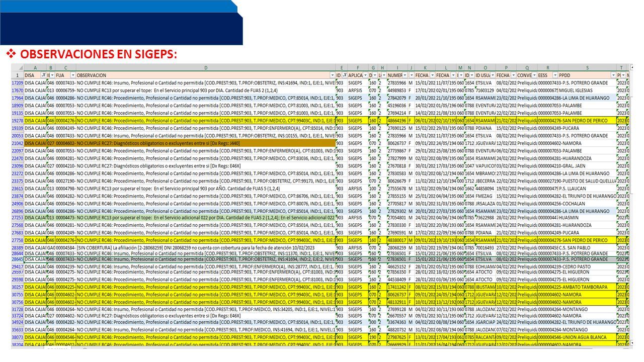The width and height of the screenshot is (644, 362).
Task: Click the RC13 'por AÑO' observation in row 23615
Action: point(206,189)
